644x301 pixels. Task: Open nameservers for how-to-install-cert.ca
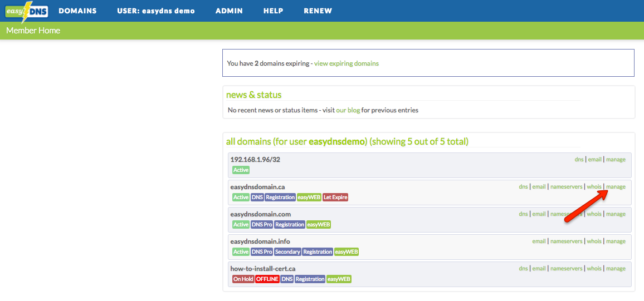(x=567, y=269)
